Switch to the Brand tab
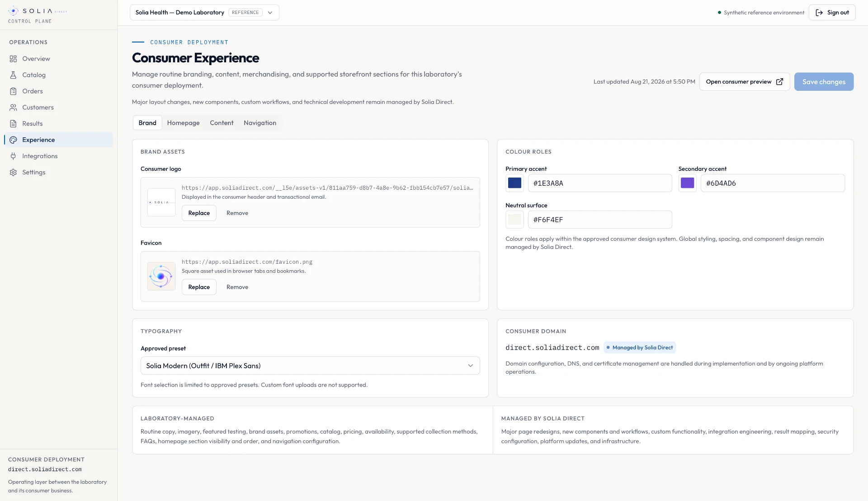The image size is (868, 501). tap(147, 123)
